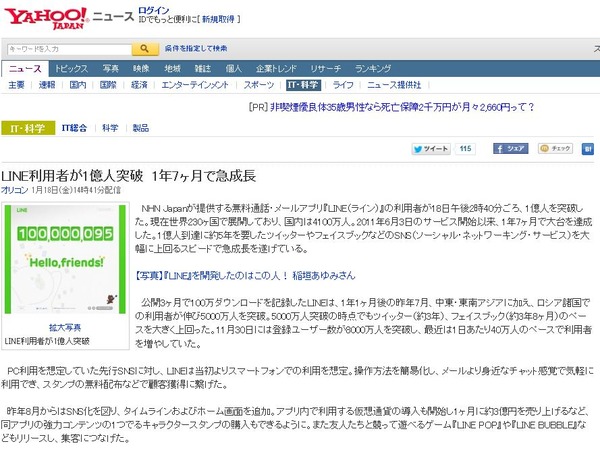Open the リサーチ tab
600x452 pixels.
(326, 69)
